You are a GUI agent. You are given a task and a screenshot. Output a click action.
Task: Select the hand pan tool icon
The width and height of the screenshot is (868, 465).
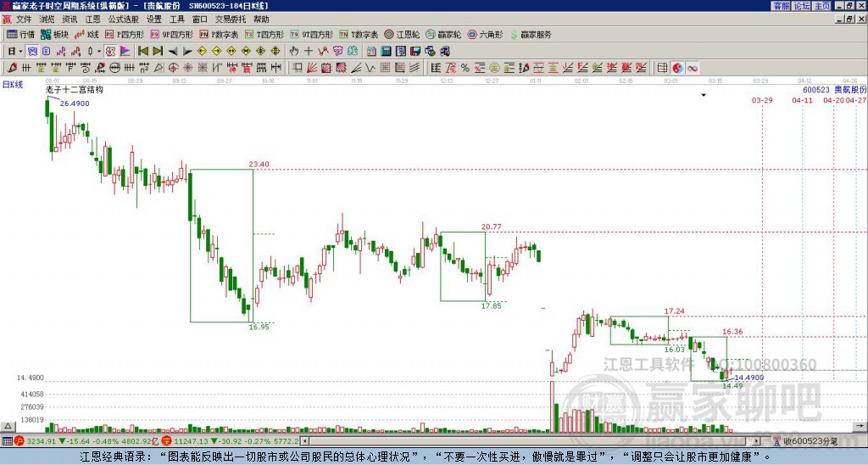[294, 52]
